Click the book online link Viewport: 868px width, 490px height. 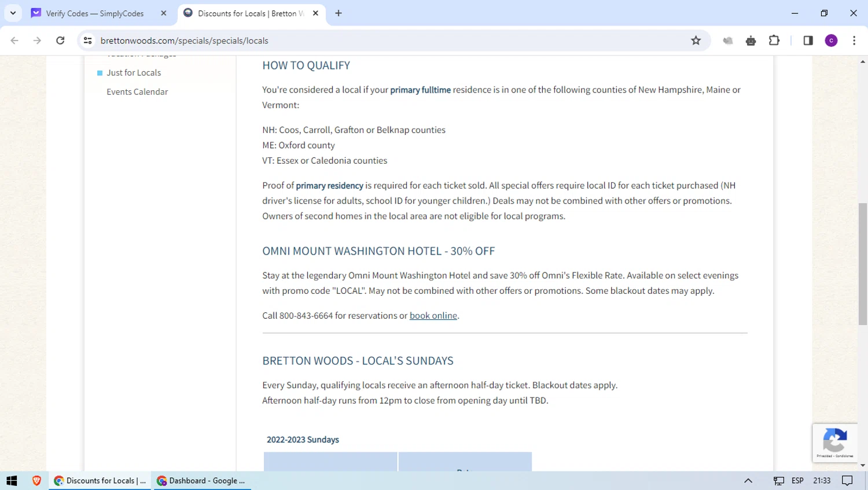433,315
